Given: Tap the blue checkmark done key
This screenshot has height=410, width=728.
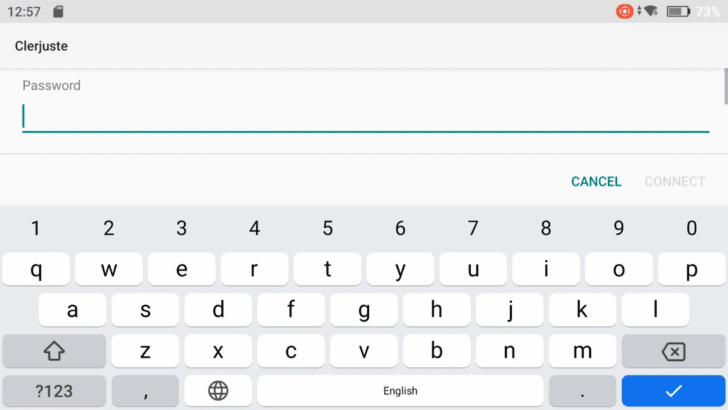Looking at the screenshot, I should click(x=673, y=391).
